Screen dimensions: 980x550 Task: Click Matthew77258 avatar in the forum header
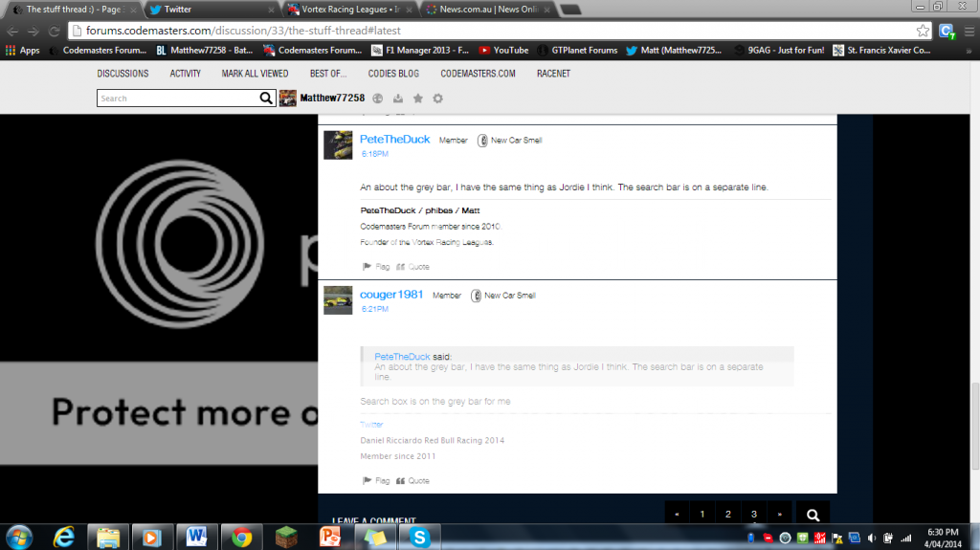tap(287, 99)
